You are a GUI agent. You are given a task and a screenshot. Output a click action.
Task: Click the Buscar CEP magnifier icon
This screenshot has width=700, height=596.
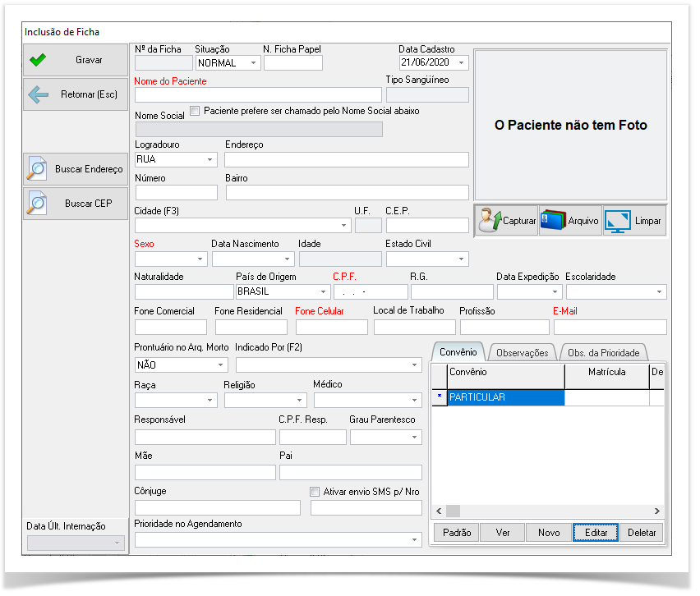37,203
